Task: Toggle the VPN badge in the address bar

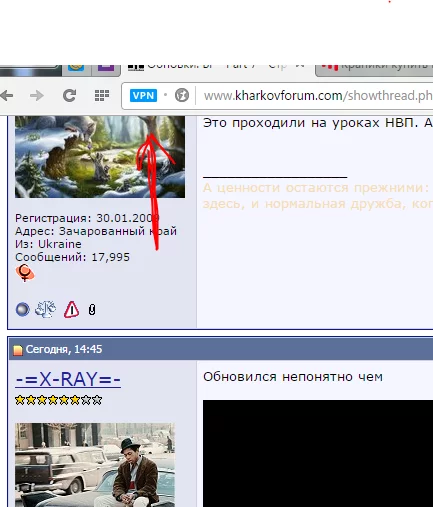Action: (x=143, y=96)
